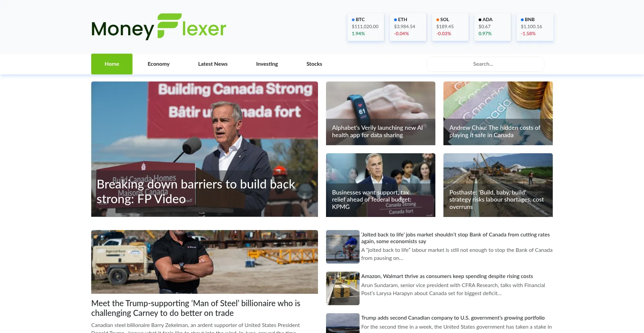The image size is (644, 333).
Task: Open the ETH price ticker card
Action: (408, 27)
